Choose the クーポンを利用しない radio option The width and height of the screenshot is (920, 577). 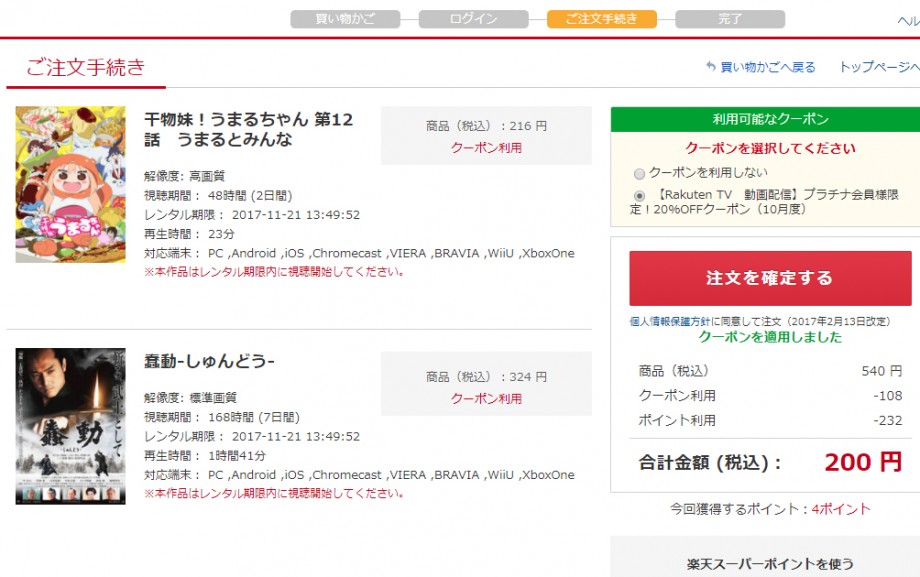pyautogui.click(x=640, y=173)
